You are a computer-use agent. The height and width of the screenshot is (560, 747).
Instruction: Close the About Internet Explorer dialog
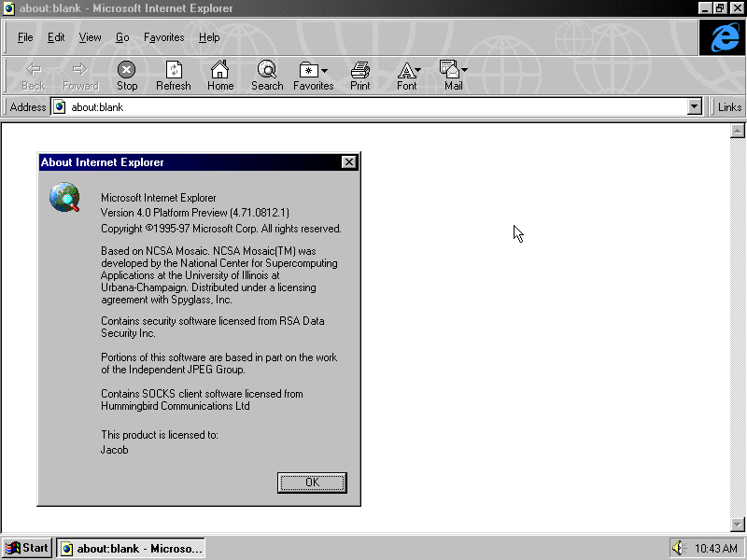[x=348, y=162]
